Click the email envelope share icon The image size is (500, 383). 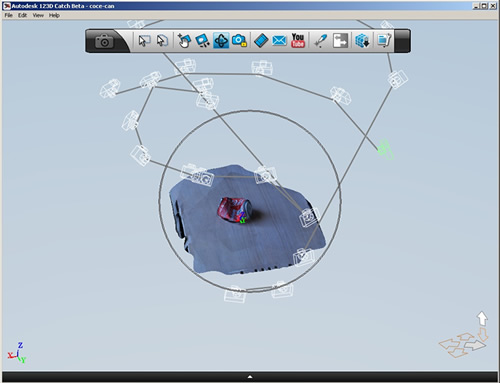tap(279, 41)
